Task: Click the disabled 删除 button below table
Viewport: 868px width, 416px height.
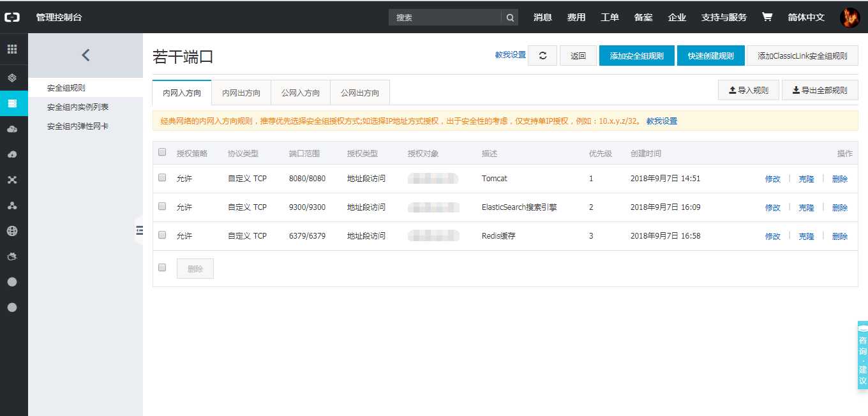Action: (195, 269)
